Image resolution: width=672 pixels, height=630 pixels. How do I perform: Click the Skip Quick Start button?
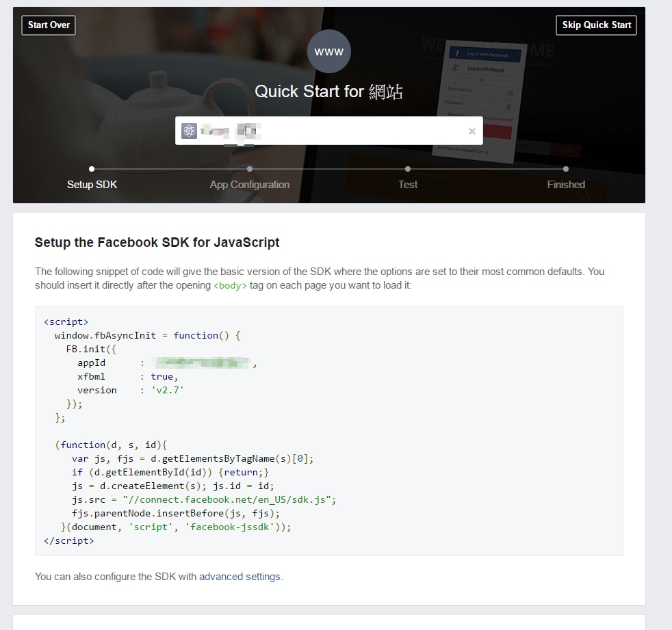tap(596, 25)
